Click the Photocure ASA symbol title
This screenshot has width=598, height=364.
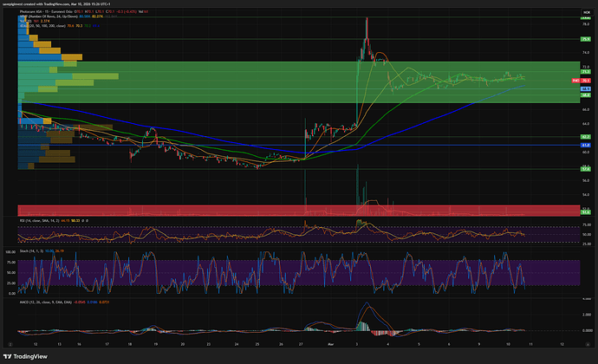point(41,13)
